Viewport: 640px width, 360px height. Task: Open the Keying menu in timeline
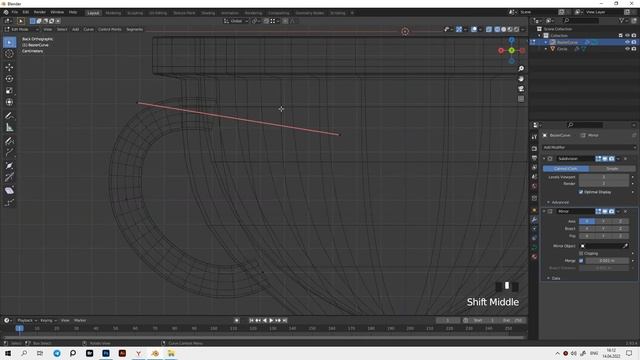tap(47, 320)
